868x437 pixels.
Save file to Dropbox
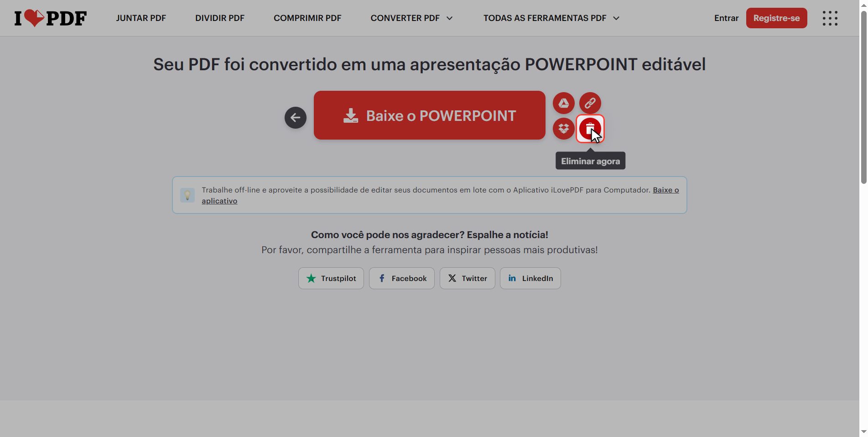point(564,129)
